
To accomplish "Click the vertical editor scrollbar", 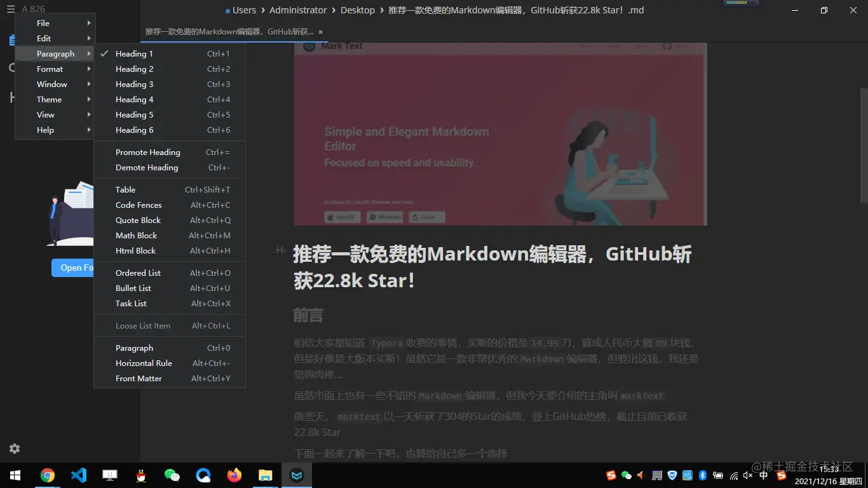I will (864, 146).
